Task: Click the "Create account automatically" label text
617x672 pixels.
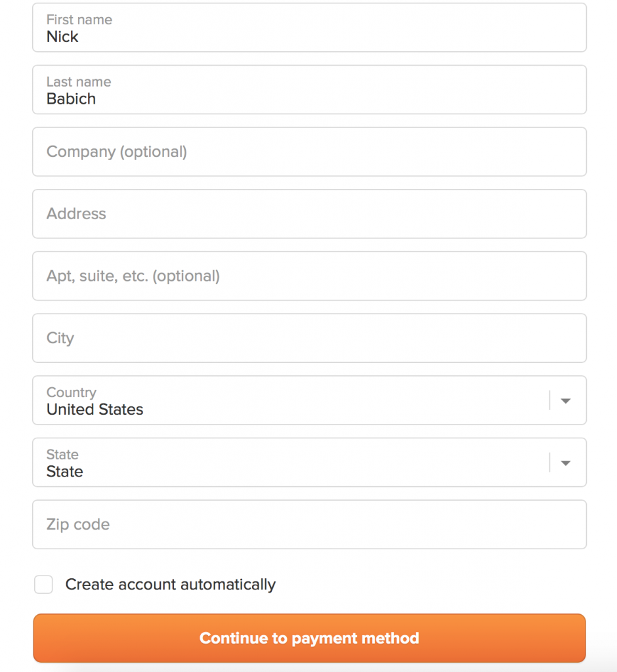Action: pyautogui.click(x=170, y=585)
